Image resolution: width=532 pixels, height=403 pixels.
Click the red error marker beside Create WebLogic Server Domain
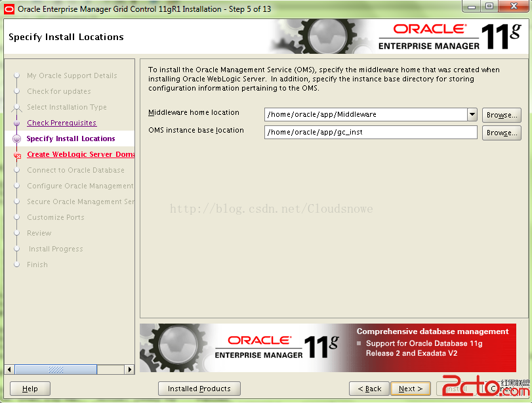17,156
